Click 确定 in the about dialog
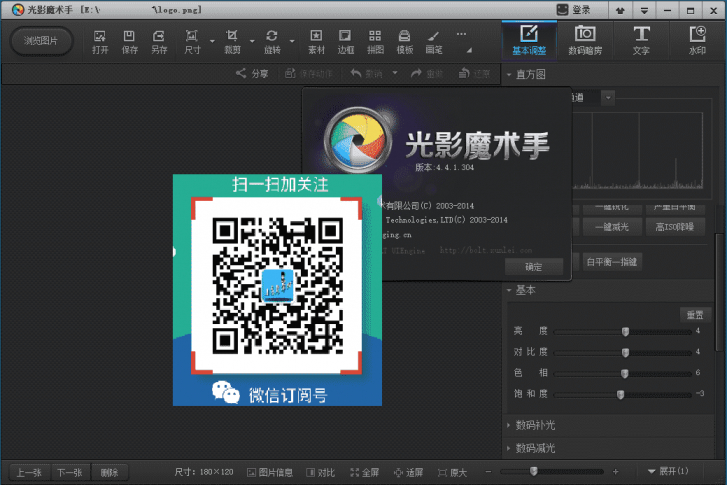Viewport: 727px width, 485px height. (x=534, y=267)
